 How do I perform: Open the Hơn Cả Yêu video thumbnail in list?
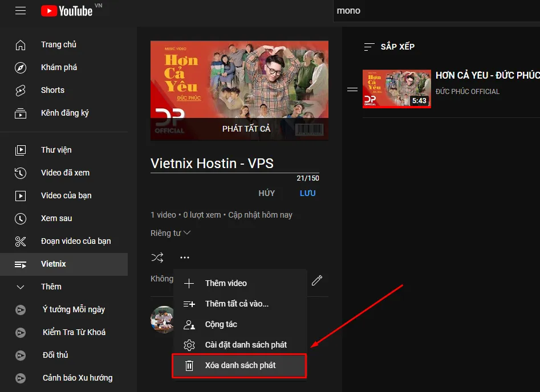click(397, 89)
